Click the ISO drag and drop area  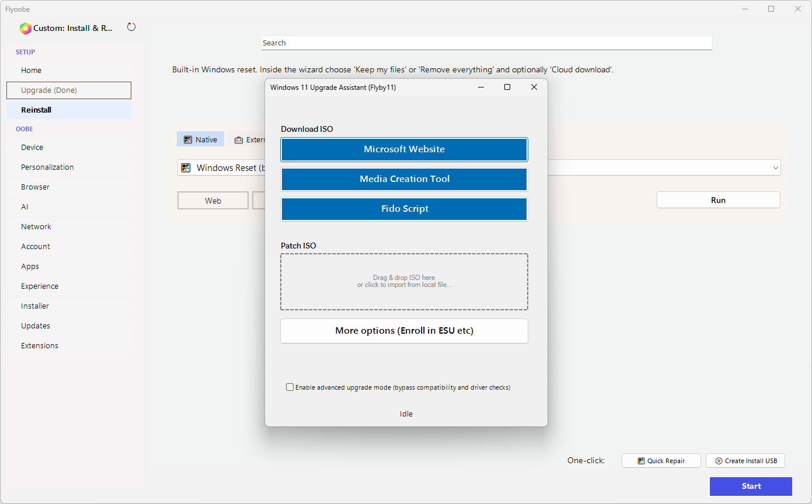point(404,282)
